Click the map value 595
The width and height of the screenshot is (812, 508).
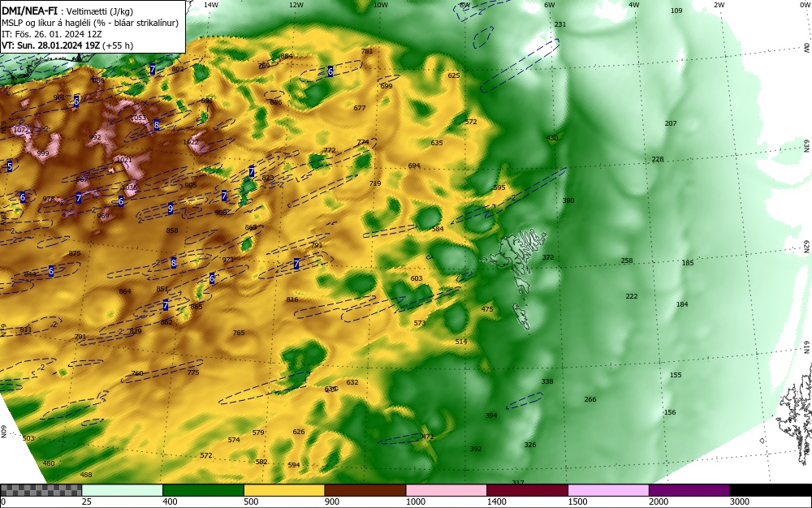coord(499,187)
